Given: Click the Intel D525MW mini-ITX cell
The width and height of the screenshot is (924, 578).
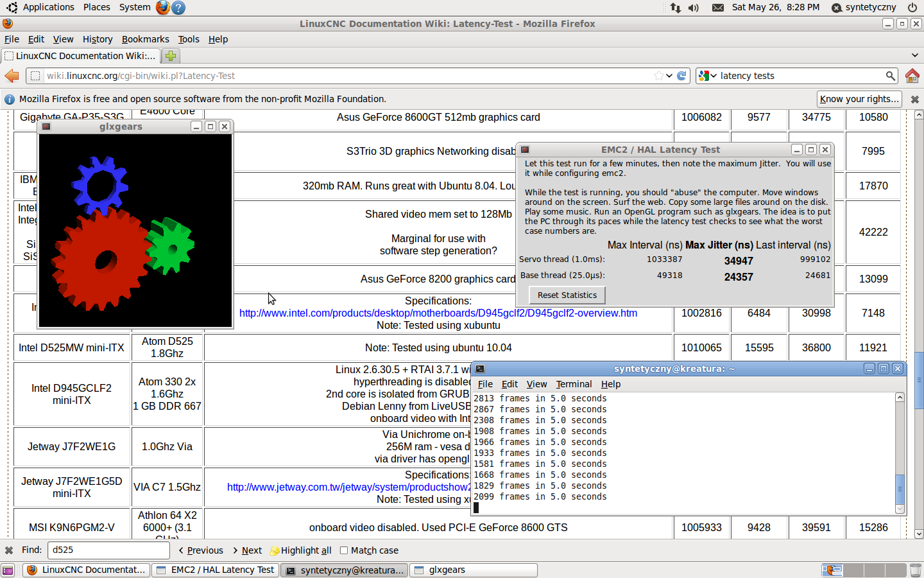Looking at the screenshot, I should point(71,347).
